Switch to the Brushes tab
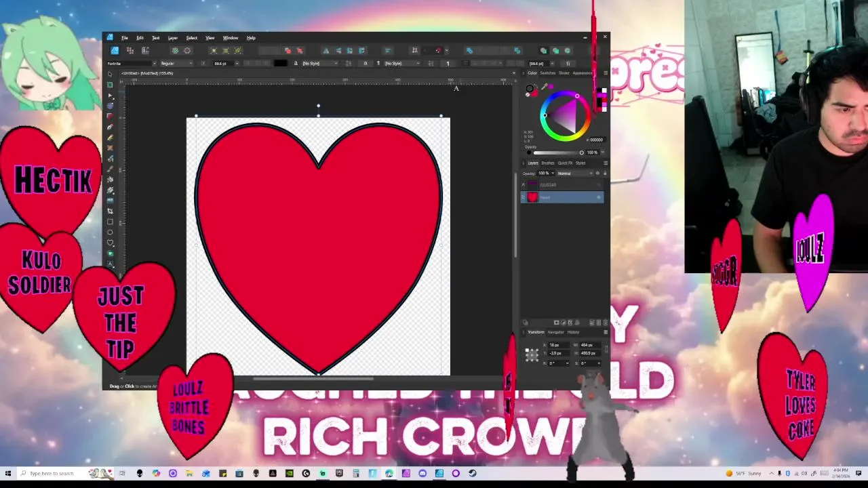This screenshot has height=488, width=868. 548,163
